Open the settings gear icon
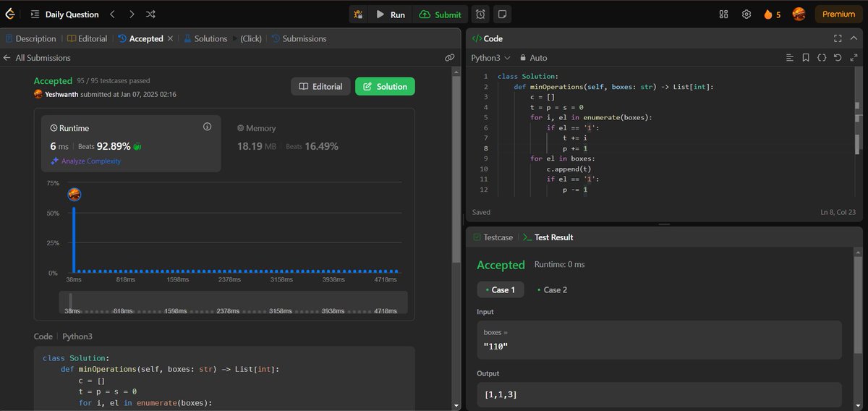Screen dimensions: 868x411 point(746,14)
